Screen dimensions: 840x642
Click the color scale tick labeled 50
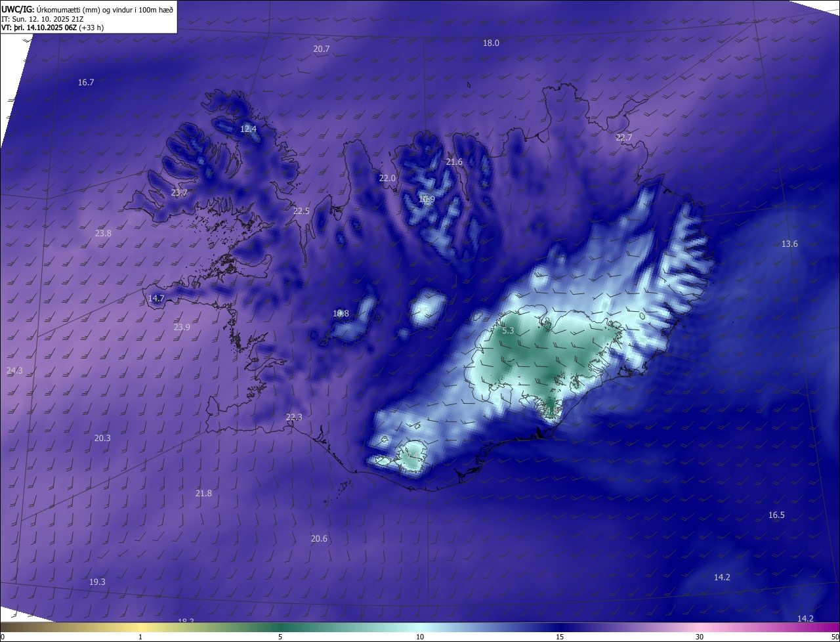click(x=835, y=637)
